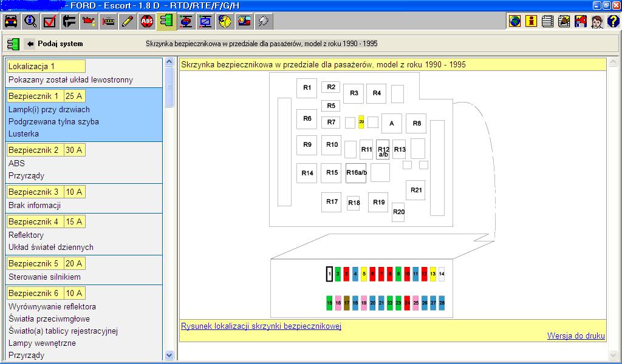Open the yellow information 'i' icon
622x364 pixels.
(x=531, y=22)
